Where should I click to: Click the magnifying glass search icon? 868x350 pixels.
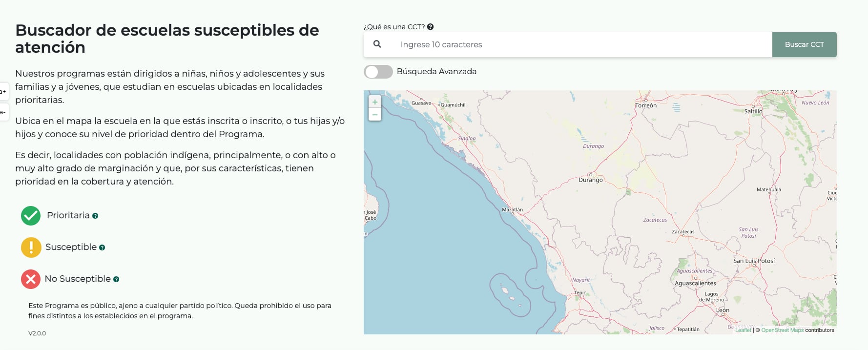[x=378, y=44]
